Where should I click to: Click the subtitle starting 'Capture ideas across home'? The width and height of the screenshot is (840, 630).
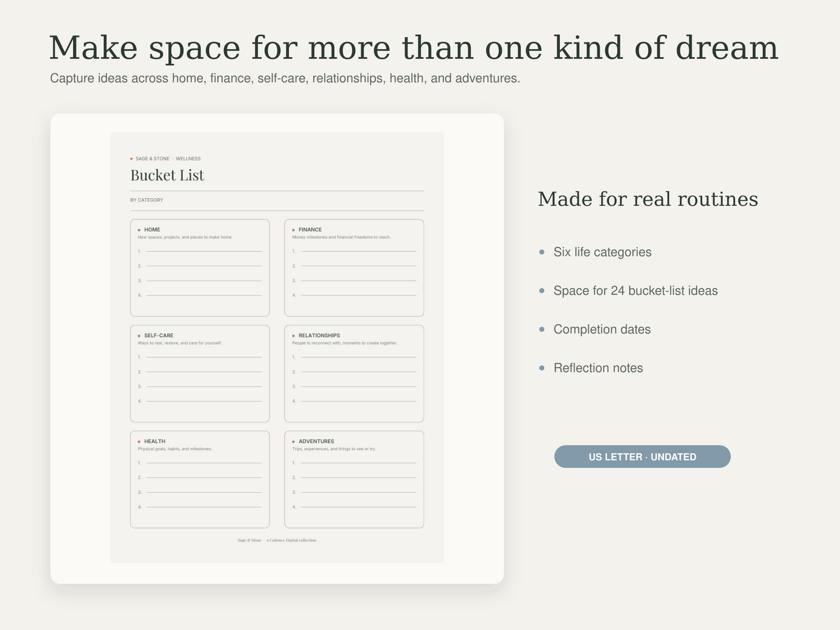click(x=285, y=78)
